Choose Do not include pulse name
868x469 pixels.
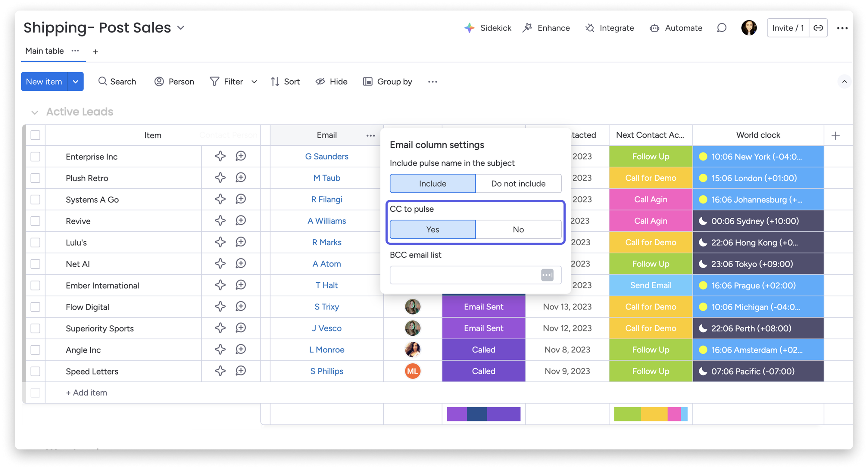point(518,184)
